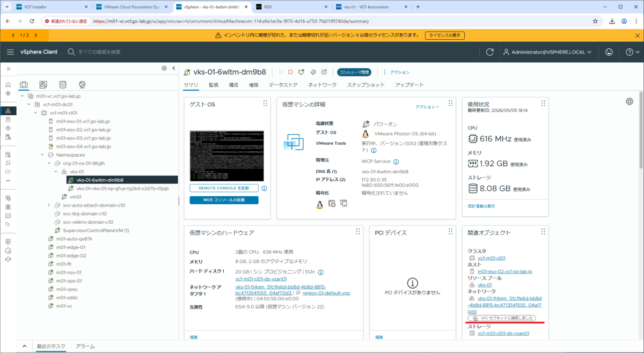This screenshot has width=644, height=353.
Task: Expand the left sidebar with double chevron
Action: 8,69
